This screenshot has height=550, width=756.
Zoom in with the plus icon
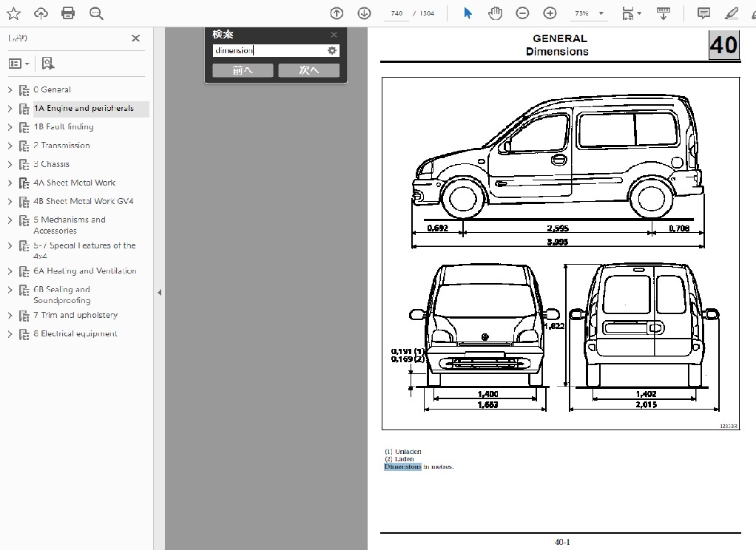(x=550, y=13)
